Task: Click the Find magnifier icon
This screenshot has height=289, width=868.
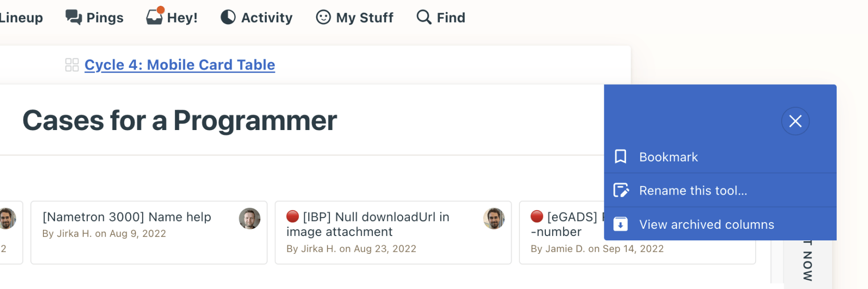Action: [423, 17]
